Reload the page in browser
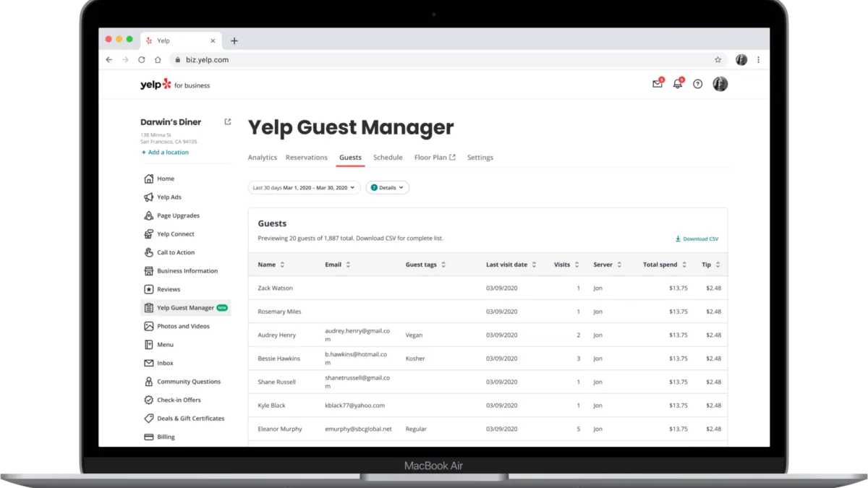This screenshot has width=868, height=488. (x=142, y=60)
